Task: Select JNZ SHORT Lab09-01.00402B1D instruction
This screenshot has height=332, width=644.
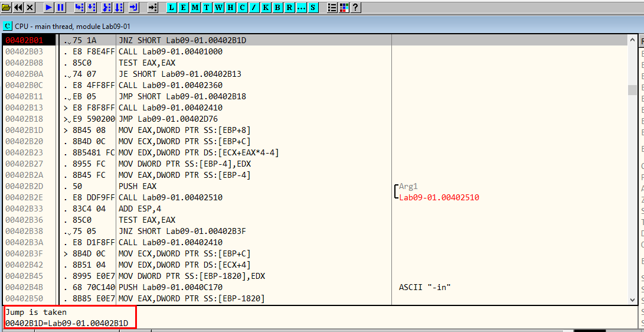Action: [x=183, y=40]
